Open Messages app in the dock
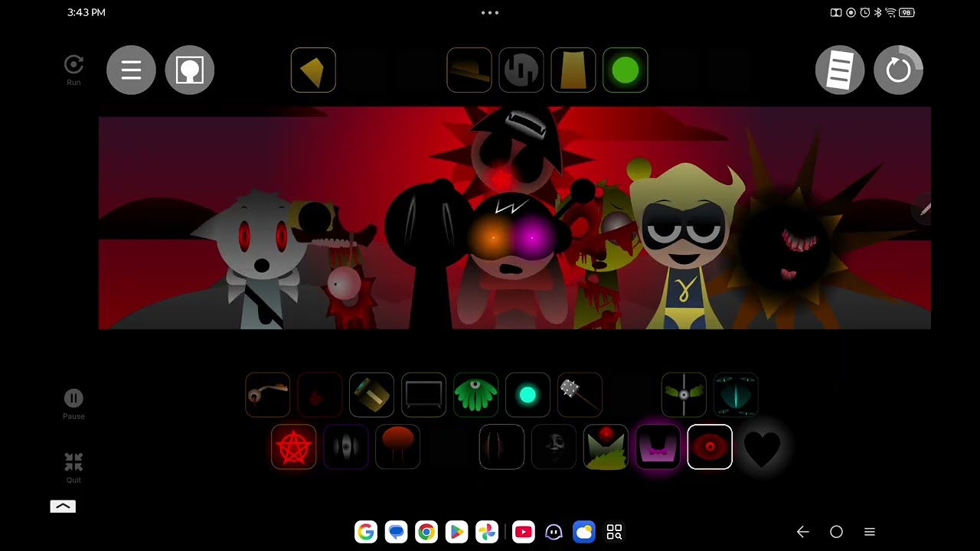Viewport: 980px width, 551px height. pyautogui.click(x=396, y=532)
